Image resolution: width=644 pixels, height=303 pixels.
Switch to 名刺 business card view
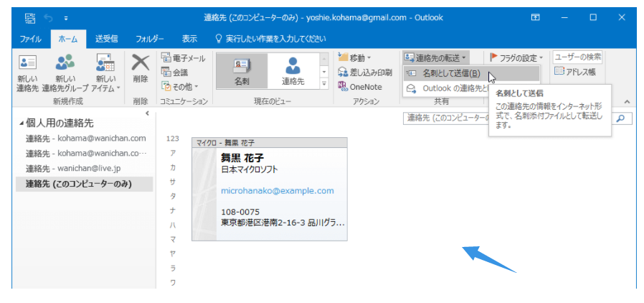point(242,70)
